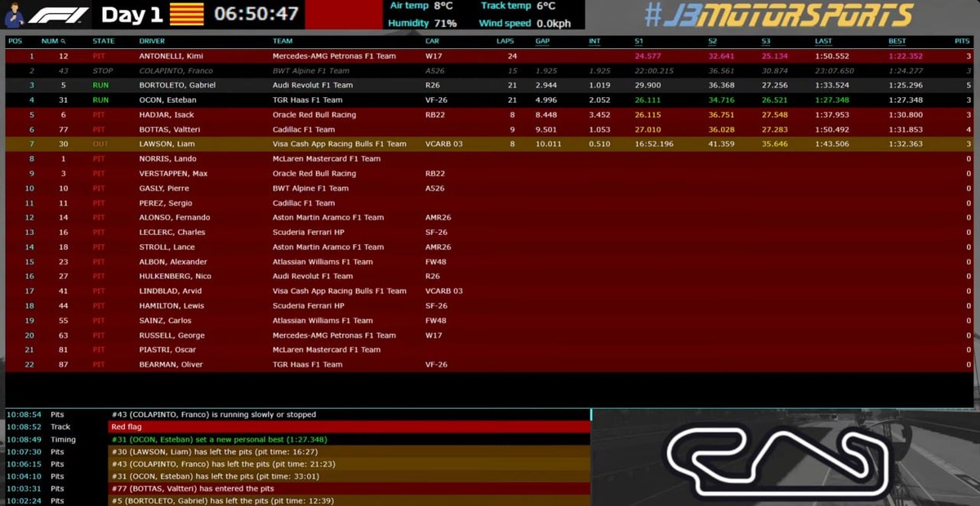
Task: Click Bortoleto left the pits log entry
Action: pyautogui.click(x=223, y=500)
